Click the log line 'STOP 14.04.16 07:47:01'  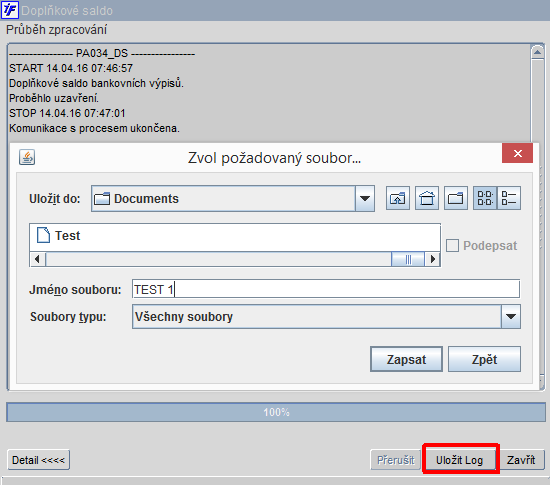click(x=67, y=113)
